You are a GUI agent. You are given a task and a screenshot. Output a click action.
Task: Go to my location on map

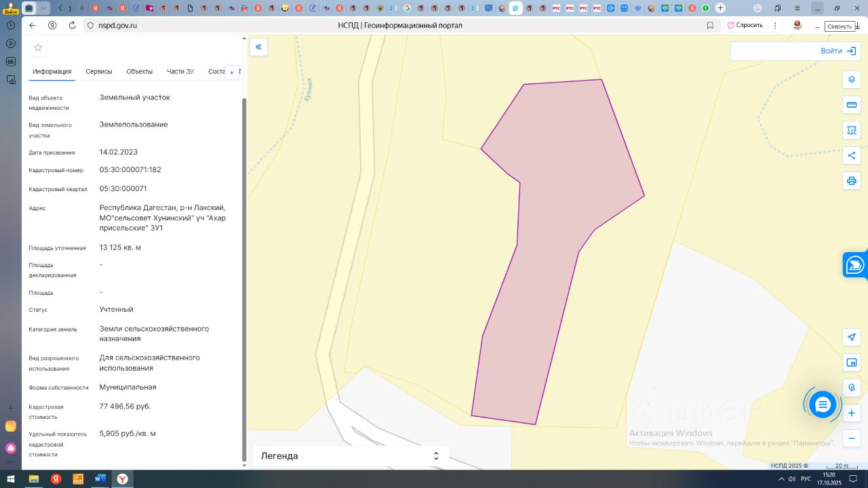pos(852,337)
